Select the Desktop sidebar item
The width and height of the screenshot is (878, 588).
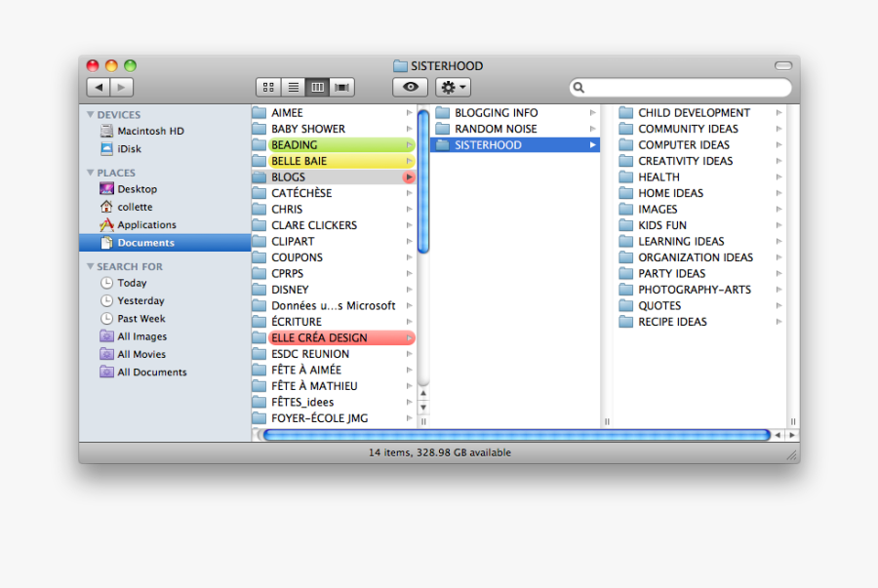click(x=137, y=189)
